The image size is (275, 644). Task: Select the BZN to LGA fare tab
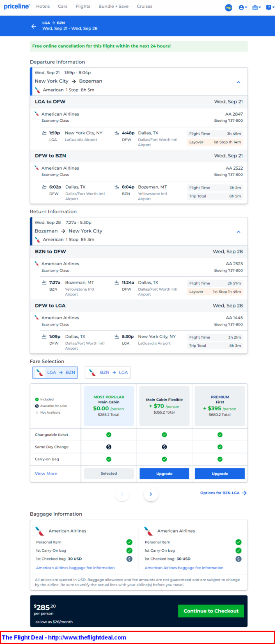click(x=108, y=372)
